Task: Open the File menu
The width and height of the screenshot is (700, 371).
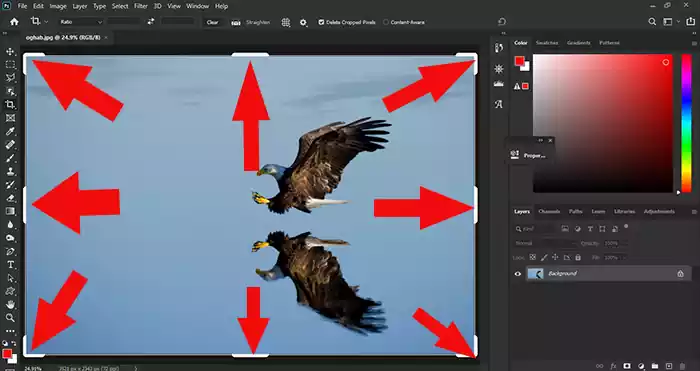Action: (x=22, y=6)
